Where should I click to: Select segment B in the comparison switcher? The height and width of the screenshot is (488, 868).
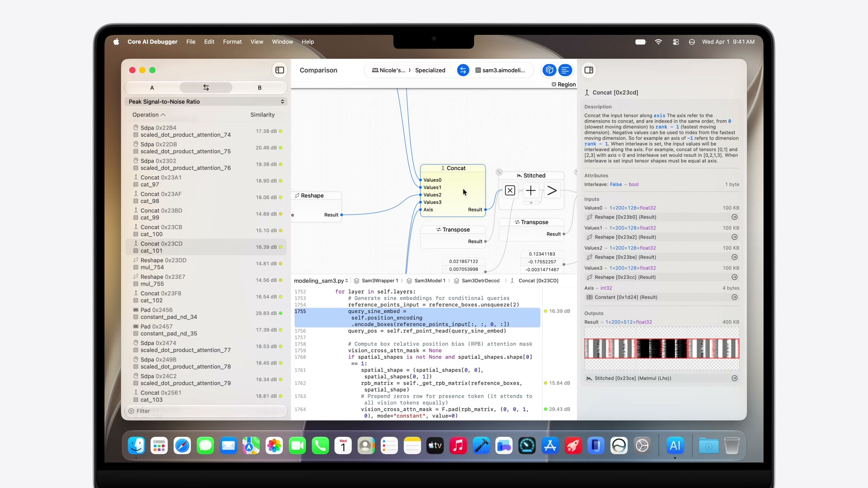pyautogui.click(x=259, y=88)
